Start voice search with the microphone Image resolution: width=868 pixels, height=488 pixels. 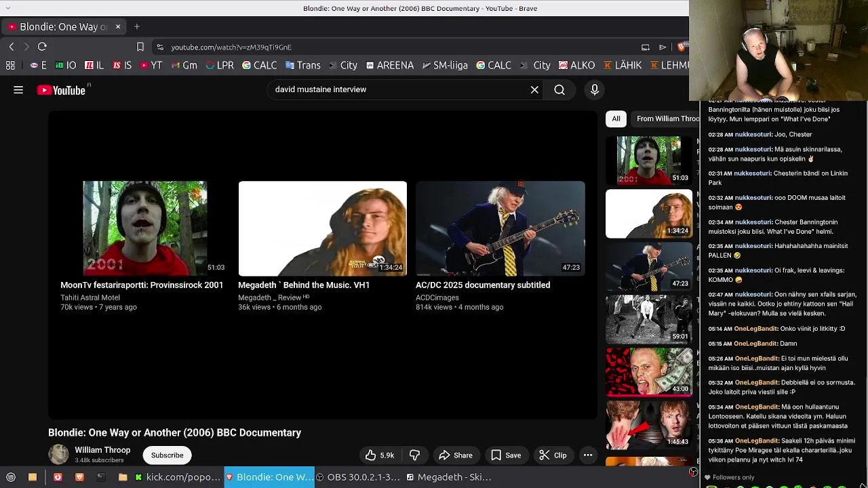pyautogui.click(x=595, y=89)
